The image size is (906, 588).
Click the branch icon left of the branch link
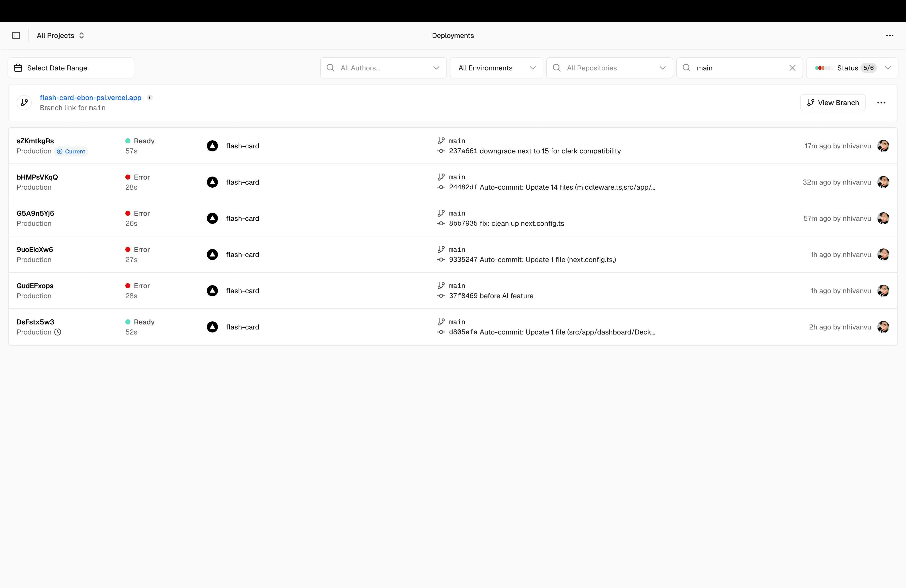click(24, 103)
